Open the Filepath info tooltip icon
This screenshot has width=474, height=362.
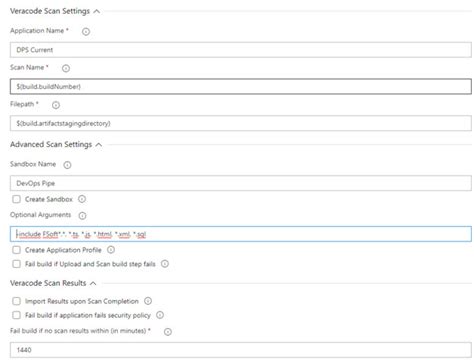click(x=56, y=105)
